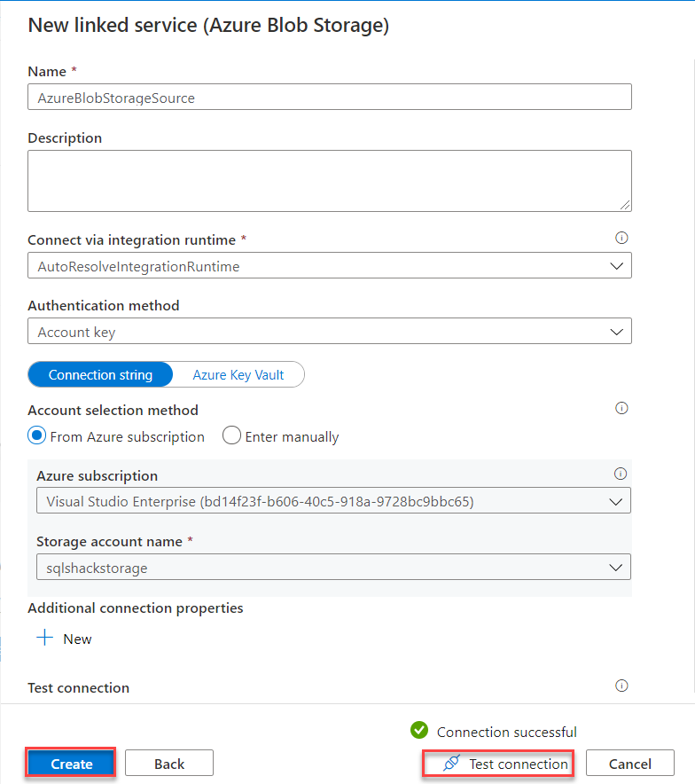Screen dimensions: 695x784
Task: Click the Create button
Action: [x=70, y=763]
